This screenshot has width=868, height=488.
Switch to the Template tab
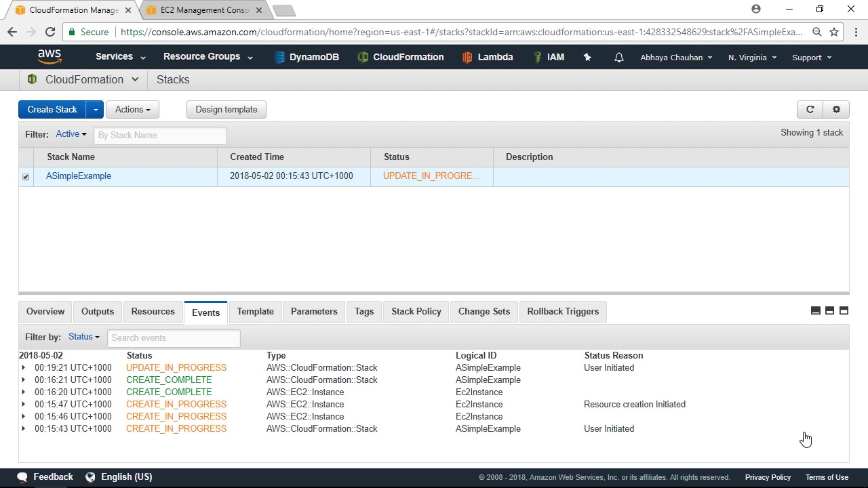click(x=256, y=311)
